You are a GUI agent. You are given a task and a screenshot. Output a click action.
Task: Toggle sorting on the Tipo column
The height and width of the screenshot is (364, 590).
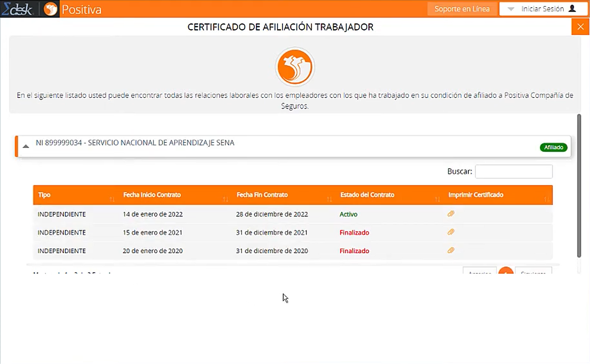coord(112,198)
